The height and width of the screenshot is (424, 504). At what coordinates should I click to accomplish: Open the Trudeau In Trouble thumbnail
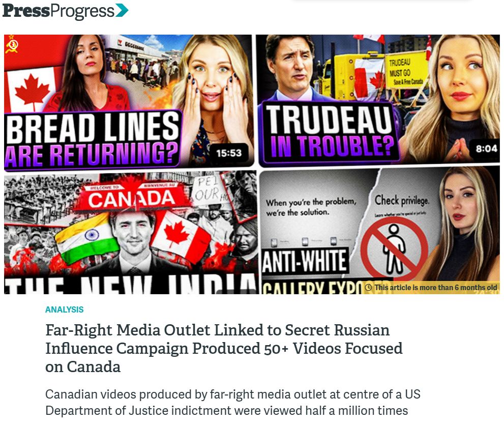tap(379, 101)
